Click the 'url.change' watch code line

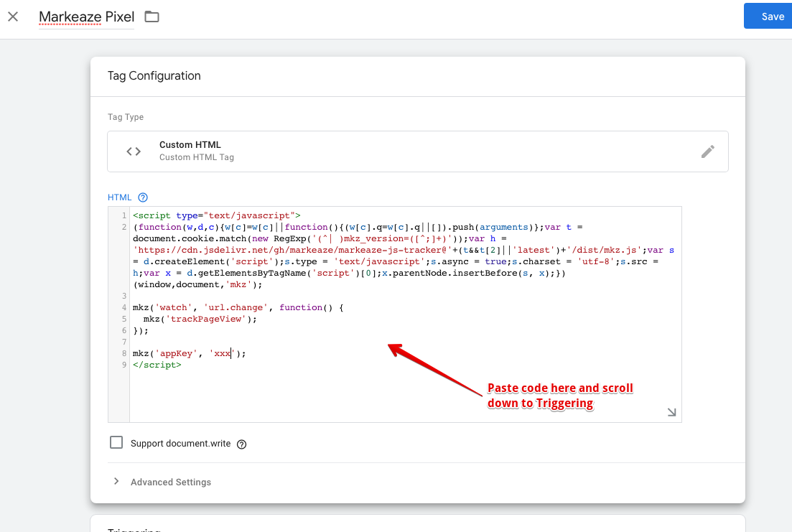click(x=238, y=307)
